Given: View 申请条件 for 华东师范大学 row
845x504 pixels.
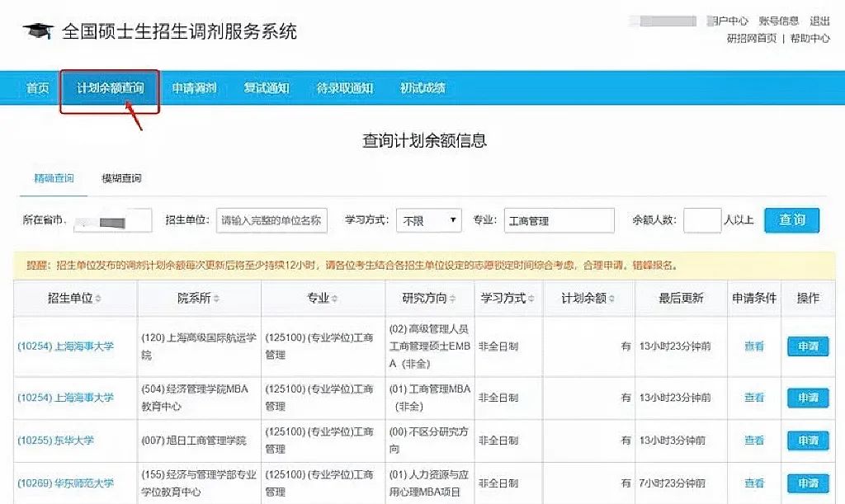Looking at the screenshot, I should (754, 483).
